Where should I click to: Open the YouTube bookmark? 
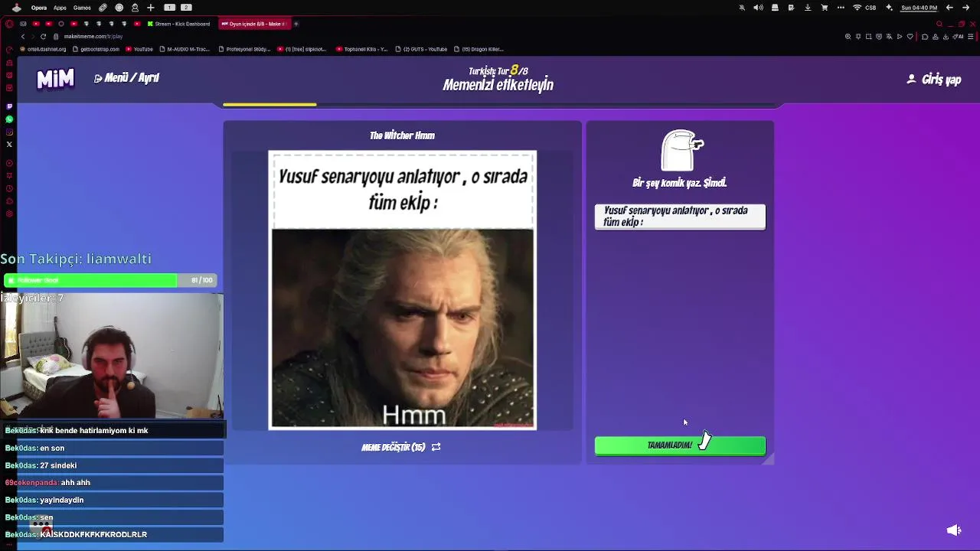[x=139, y=49]
